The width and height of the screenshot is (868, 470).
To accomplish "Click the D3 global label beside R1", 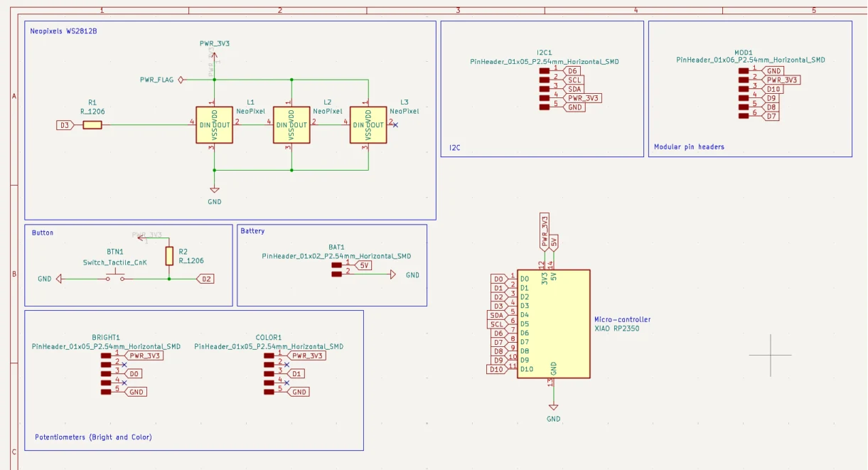I will click(64, 124).
